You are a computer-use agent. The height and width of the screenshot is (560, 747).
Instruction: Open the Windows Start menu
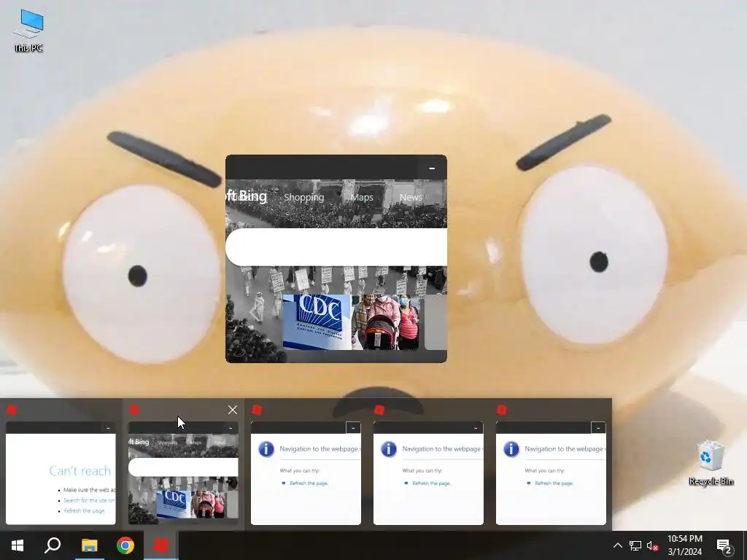click(18, 545)
